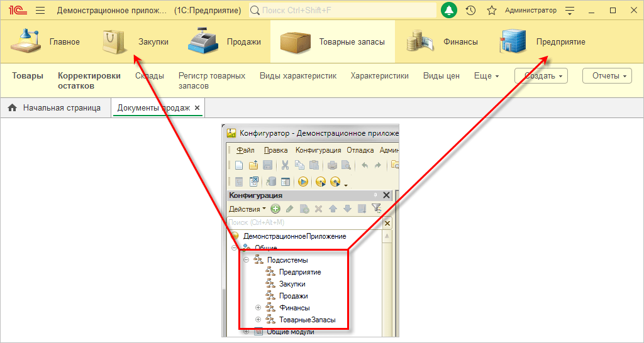Click Delete X in Конфигурация toolbar
The width and height of the screenshot is (644, 343).
[318, 209]
